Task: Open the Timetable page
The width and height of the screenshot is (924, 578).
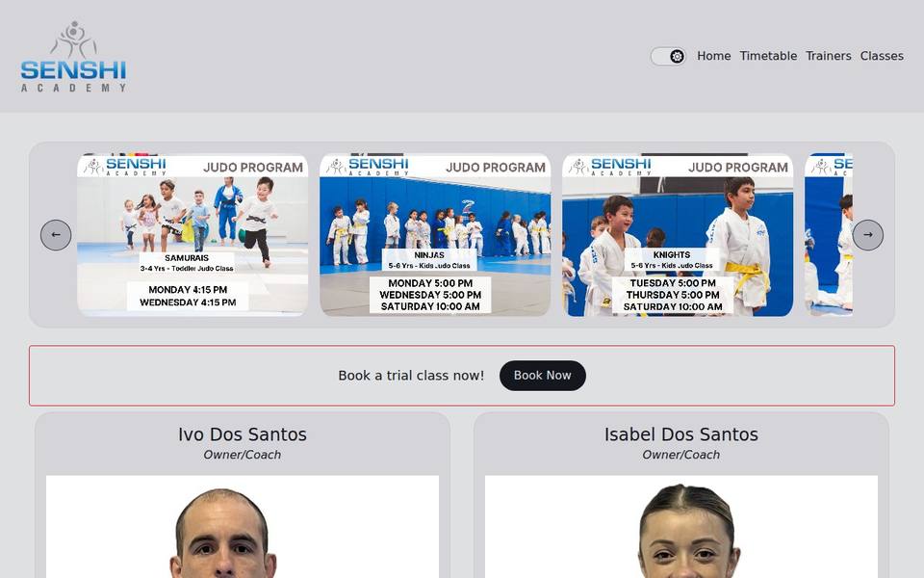Action: [768, 56]
